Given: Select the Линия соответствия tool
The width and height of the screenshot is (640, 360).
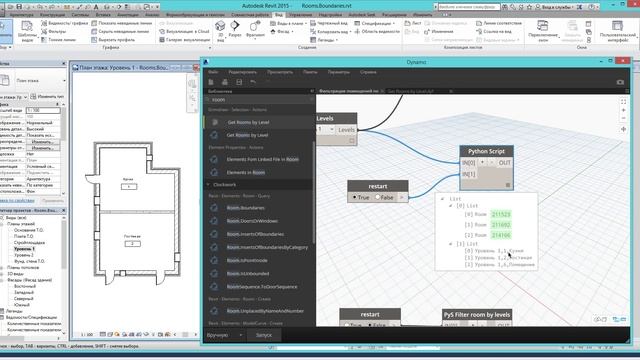Looking at the screenshot, I should pyautogui.click(x=499, y=23).
